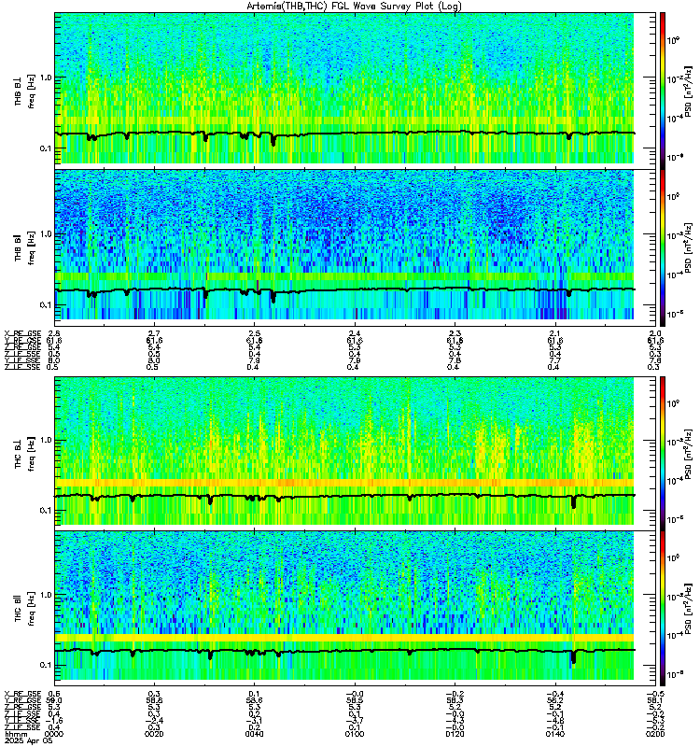
Task: Click the THB X_RE_GSE value '2.7'
Action: [154, 333]
